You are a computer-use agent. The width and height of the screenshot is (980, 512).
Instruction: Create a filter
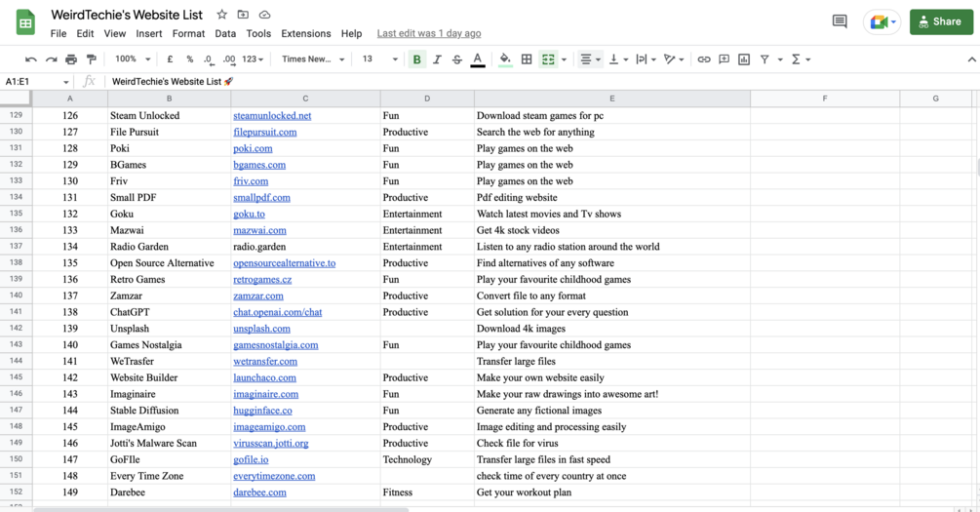tap(764, 59)
